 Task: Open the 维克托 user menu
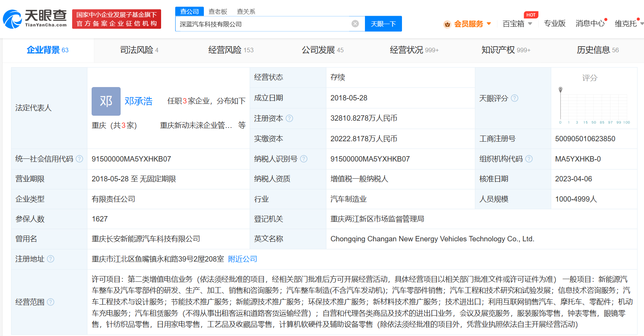tap(628, 24)
